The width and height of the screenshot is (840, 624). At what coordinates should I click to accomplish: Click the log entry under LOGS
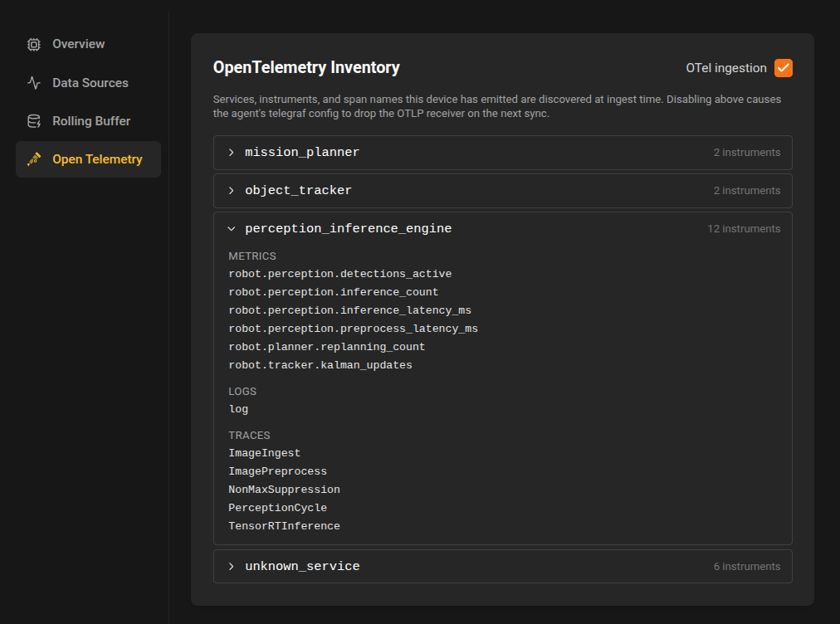click(238, 409)
